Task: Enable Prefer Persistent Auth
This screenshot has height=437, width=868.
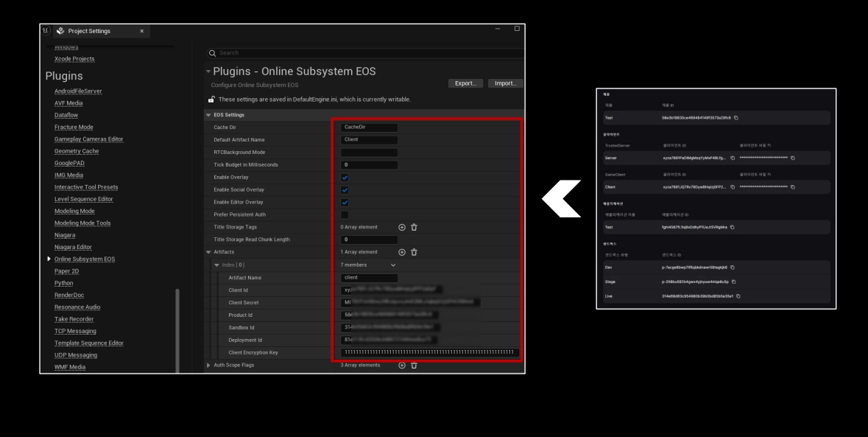Action: (345, 215)
